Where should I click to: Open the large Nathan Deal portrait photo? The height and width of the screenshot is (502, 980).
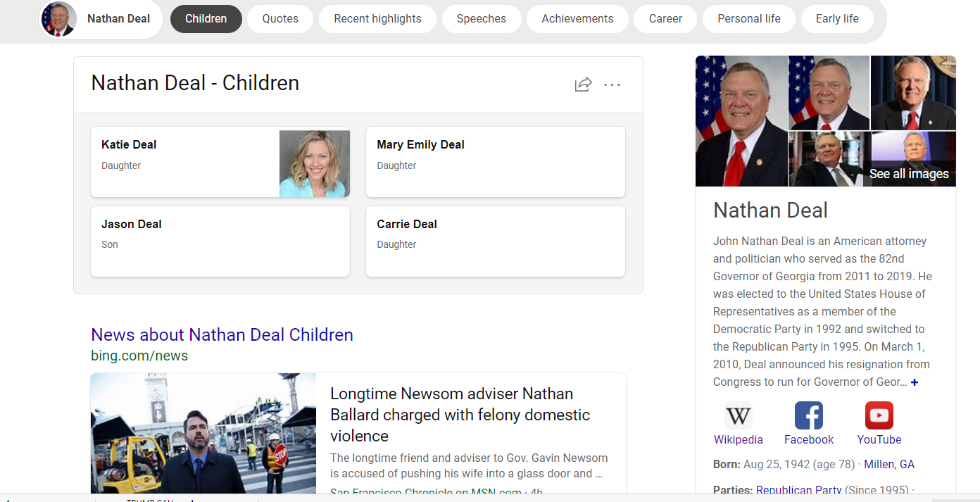(x=741, y=121)
